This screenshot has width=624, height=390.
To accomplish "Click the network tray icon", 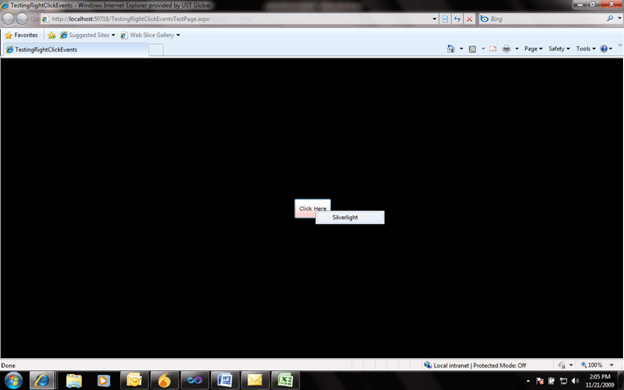I will [x=563, y=381].
